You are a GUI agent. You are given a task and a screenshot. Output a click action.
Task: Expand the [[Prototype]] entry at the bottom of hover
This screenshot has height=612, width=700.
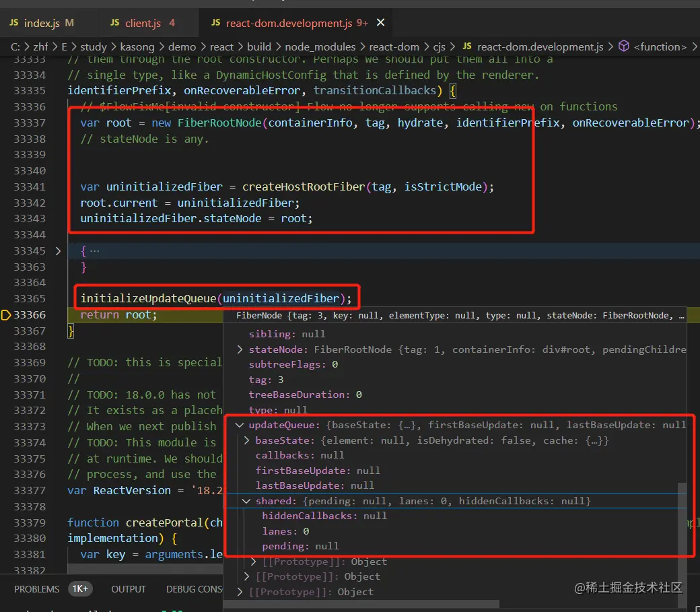(x=240, y=592)
